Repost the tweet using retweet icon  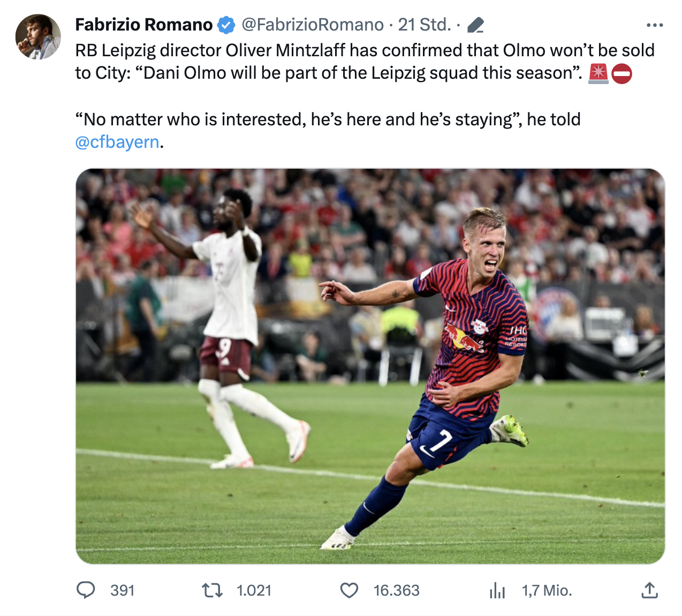coord(212,590)
